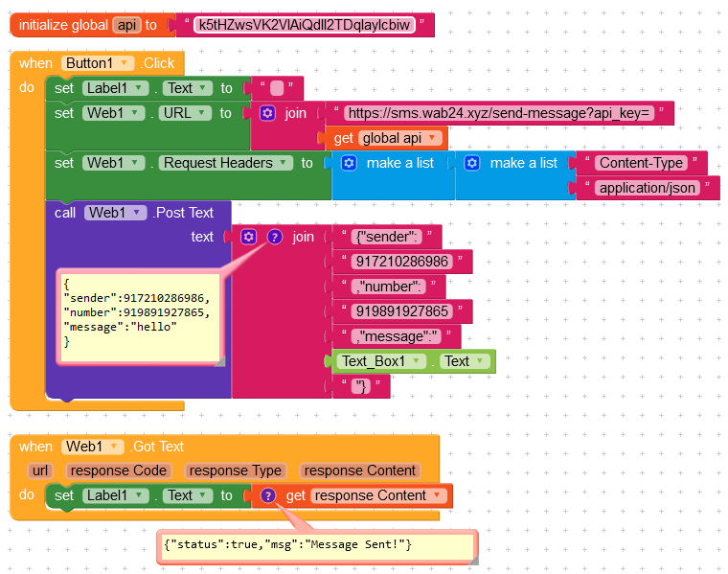Click the sender number 917210286986 text block
This screenshot has width=728, height=574.
click(x=401, y=262)
